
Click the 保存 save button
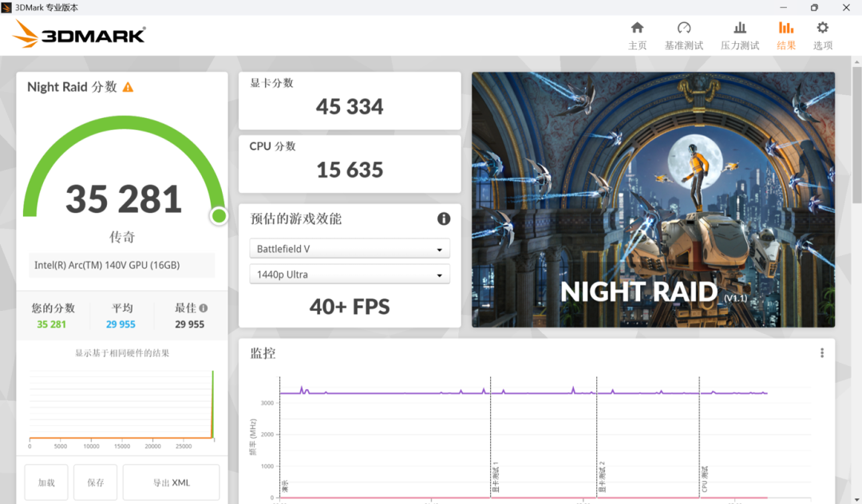[x=95, y=482]
